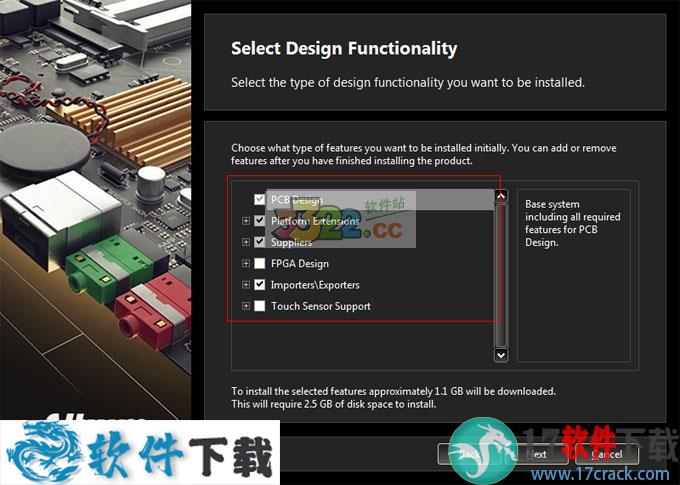Go to the Next installer step
The image size is (680, 485).
pos(537,454)
